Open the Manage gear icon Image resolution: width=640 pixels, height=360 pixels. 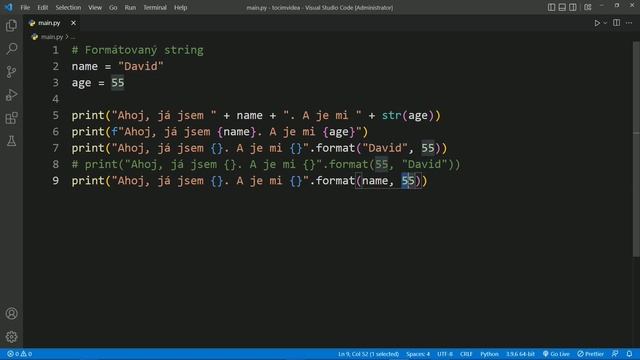tap(11, 337)
